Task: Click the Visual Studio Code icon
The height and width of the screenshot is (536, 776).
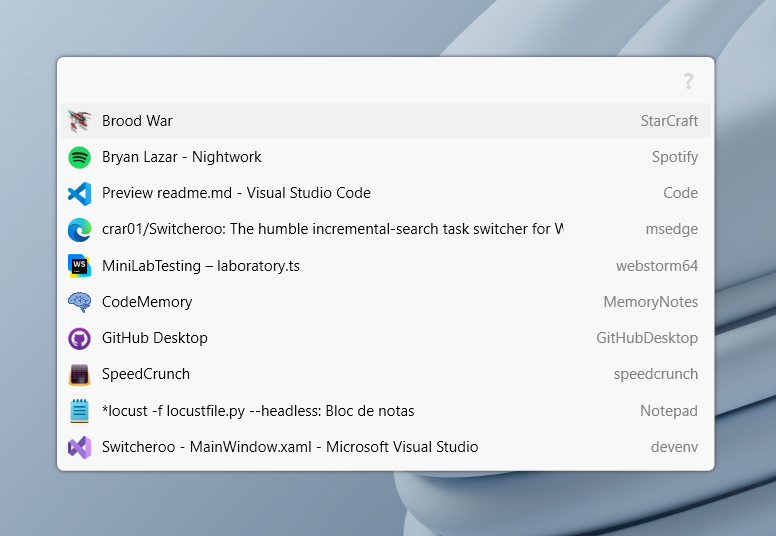Action: 79,194
